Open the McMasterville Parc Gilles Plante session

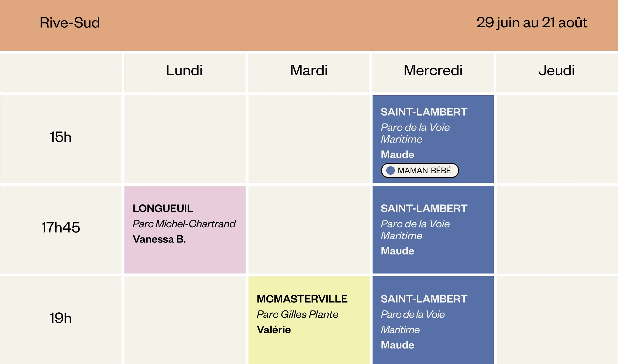point(309,320)
